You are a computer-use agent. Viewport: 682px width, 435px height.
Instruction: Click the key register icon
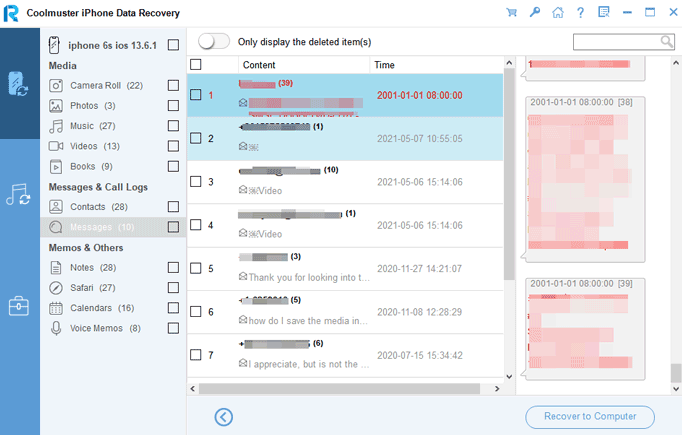click(535, 12)
